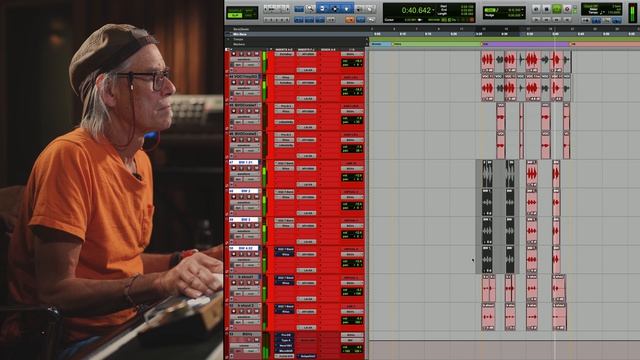The width and height of the screenshot is (640, 360).
Task: Open output path selector on BW 2 track
Action: 352,197
